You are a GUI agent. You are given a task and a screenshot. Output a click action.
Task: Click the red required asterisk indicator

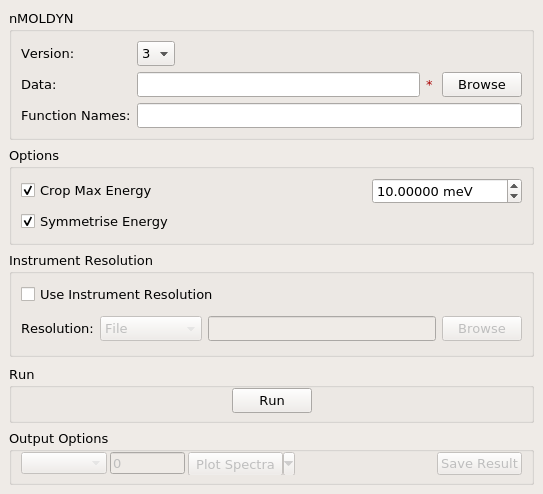tap(429, 83)
